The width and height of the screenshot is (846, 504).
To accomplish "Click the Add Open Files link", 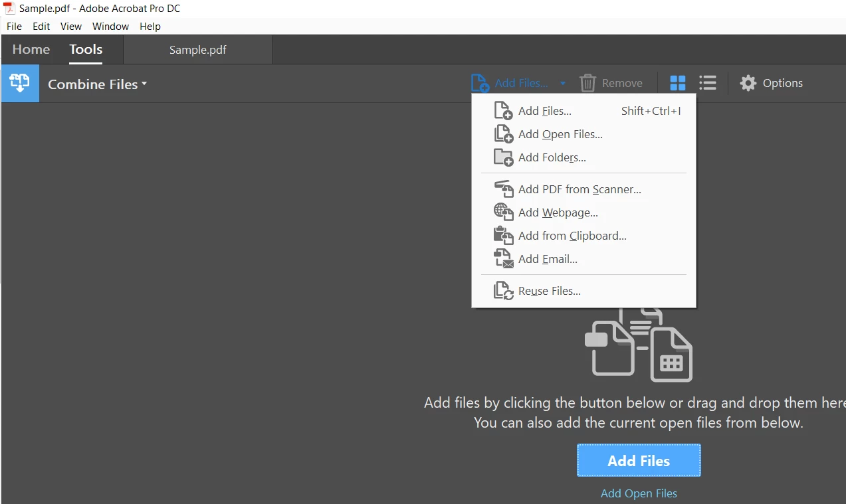I will click(x=639, y=493).
